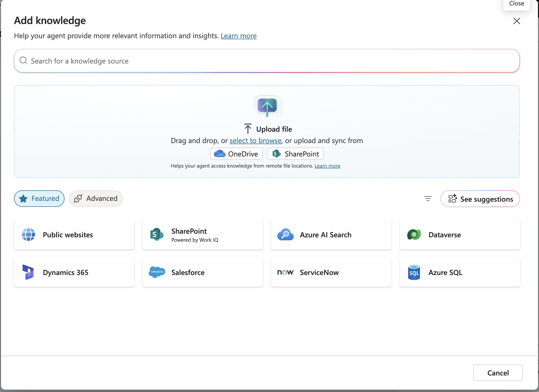Screen dimensions: 539x392
Task: Open the filter icon near See suggestions
Action: point(428,199)
